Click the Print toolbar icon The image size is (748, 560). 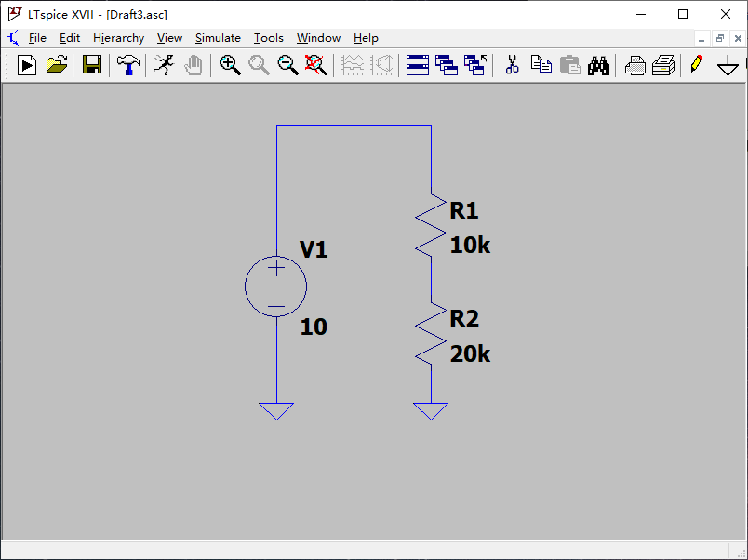pyautogui.click(x=635, y=65)
